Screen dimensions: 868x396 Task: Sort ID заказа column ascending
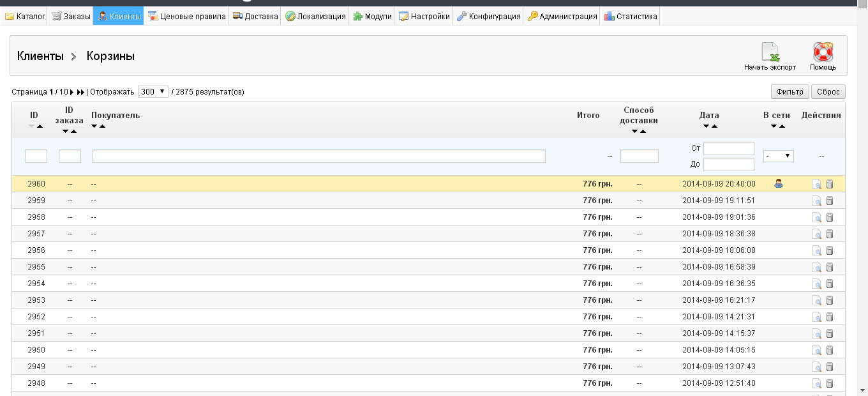point(73,132)
